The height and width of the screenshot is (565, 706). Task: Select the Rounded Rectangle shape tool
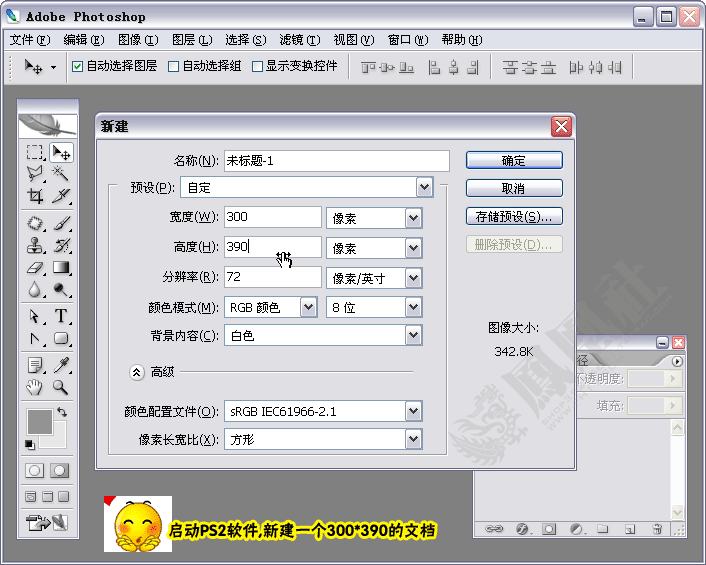click(x=61, y=338)
